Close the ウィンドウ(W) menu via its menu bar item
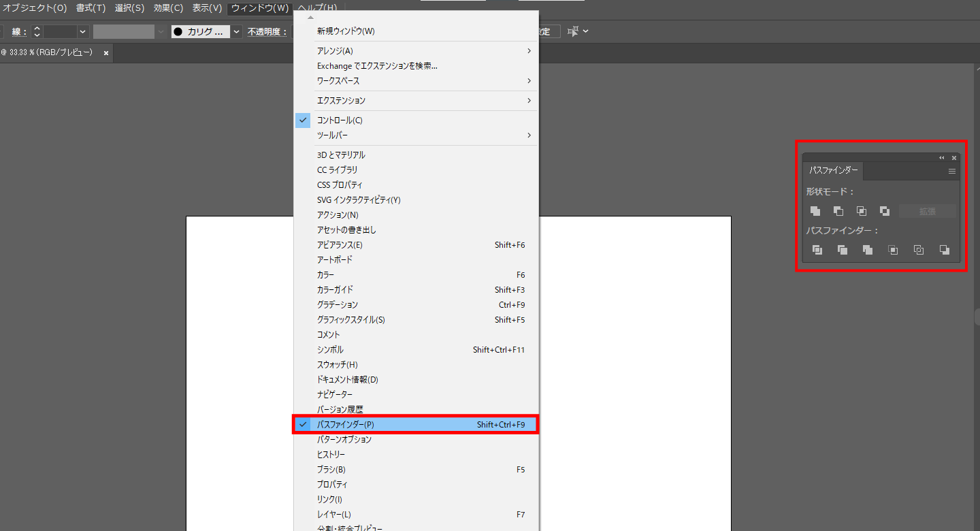The image size is (980, 531). coord(259,7)
